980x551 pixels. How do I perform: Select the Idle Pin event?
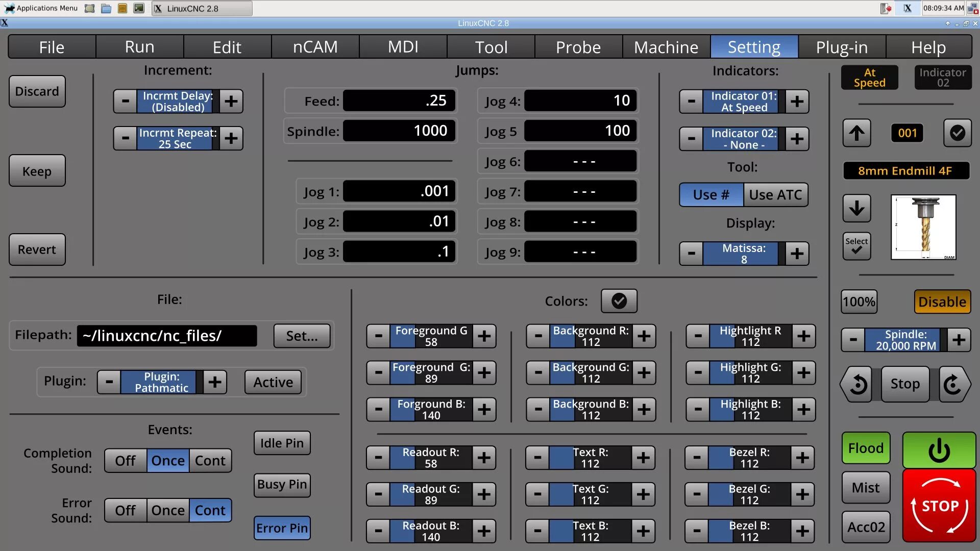[282, 443]
